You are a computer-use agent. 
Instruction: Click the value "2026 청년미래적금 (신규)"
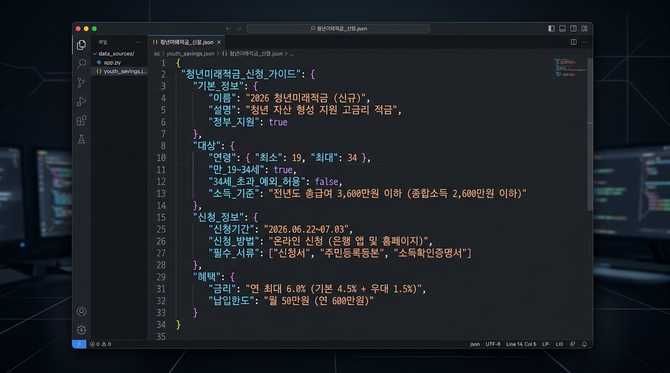(x=306, y=98)
